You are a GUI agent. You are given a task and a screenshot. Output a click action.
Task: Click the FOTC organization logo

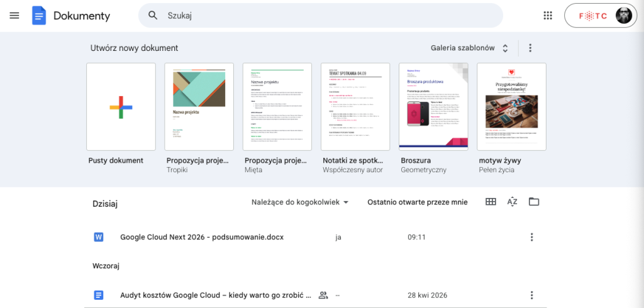click(592, 16)
